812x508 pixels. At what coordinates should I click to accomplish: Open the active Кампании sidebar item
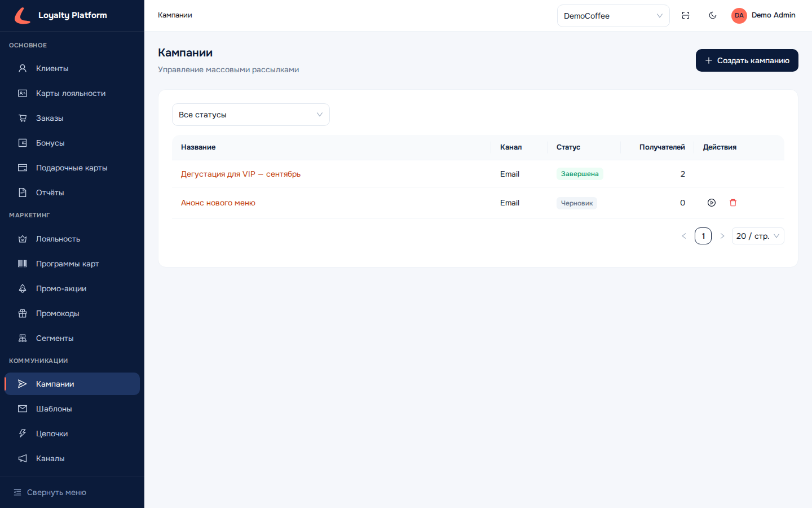72,384
